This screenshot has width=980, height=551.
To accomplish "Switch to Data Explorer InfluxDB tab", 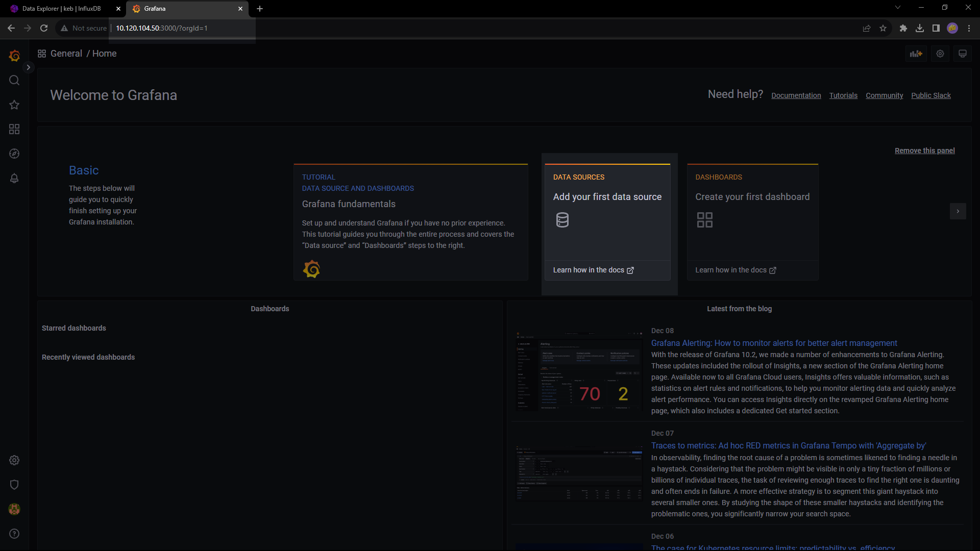I will point(61,9).
